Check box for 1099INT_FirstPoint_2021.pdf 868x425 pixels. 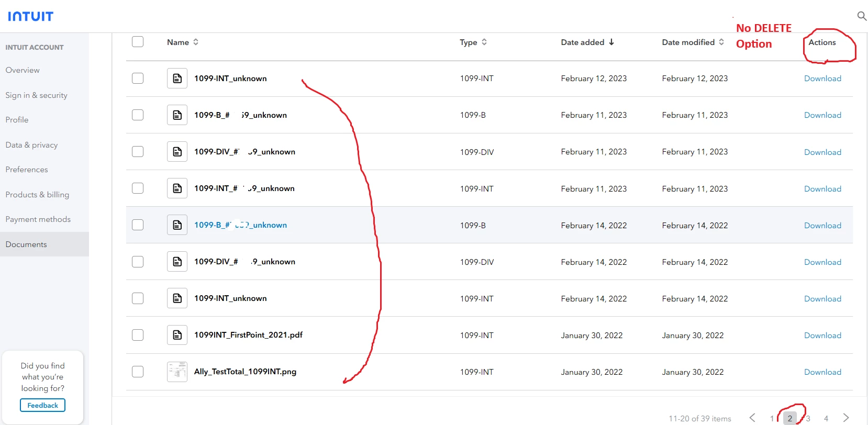(x=138, y=334)
